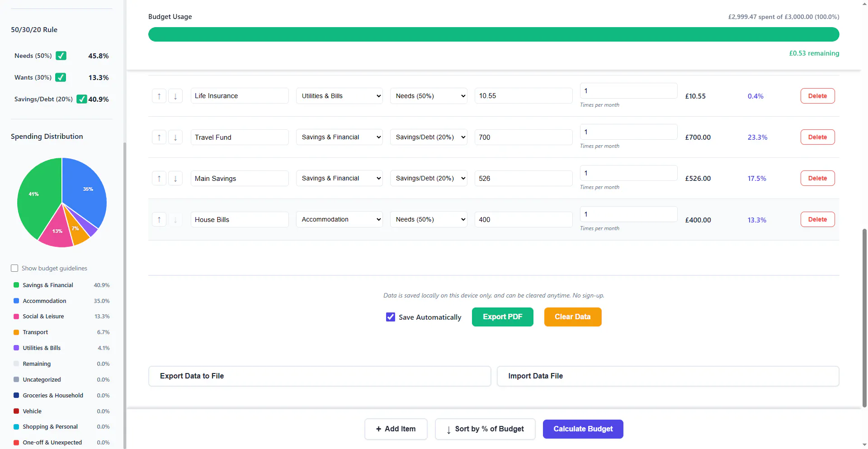Viewport: 868px width, 449px height.
Task: Click Shopping & Personal legend entry
Action: (x=61, y=427)
